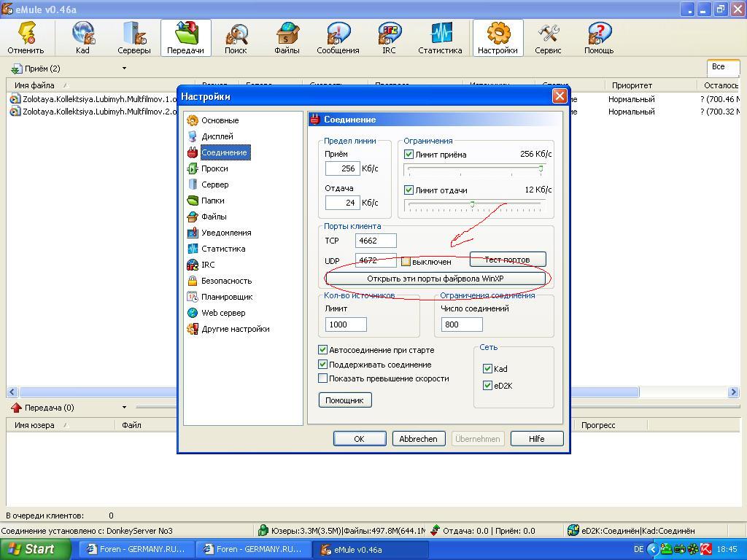
Task: Click the sources Лимит input field
Action: click(346, 324)
